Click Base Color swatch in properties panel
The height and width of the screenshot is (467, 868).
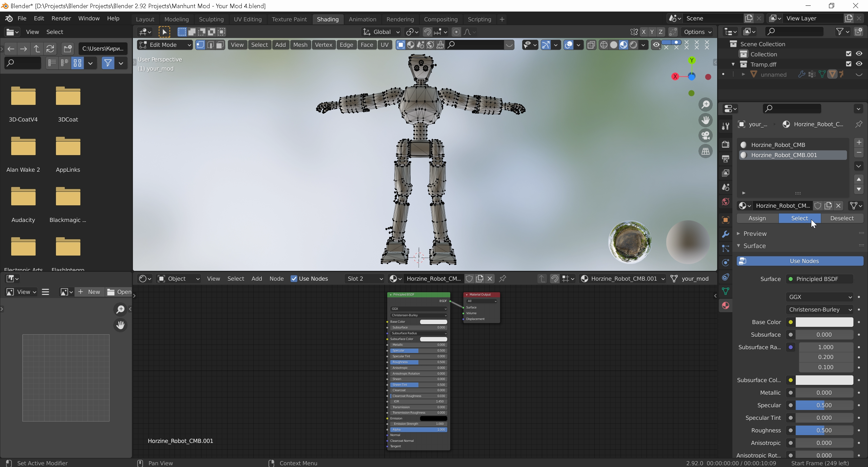tap(824, 322)
